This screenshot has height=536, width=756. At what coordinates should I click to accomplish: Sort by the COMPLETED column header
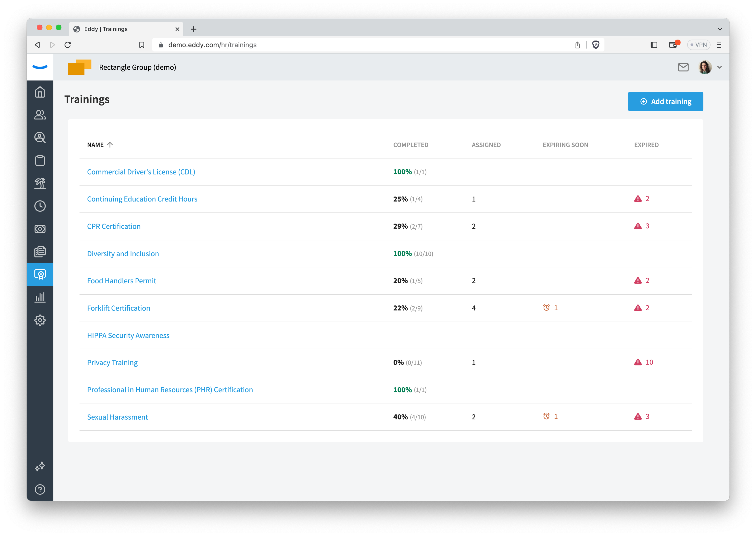(410, 145)
